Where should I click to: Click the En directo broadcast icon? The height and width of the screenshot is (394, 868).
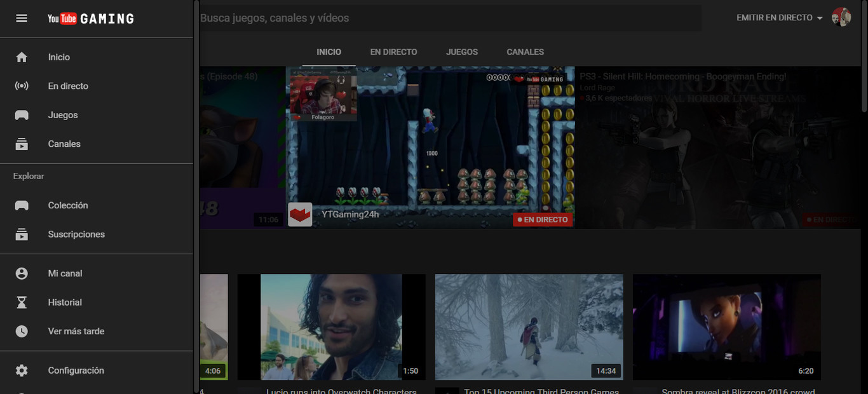pyautogui.click(x=21, y=86)
